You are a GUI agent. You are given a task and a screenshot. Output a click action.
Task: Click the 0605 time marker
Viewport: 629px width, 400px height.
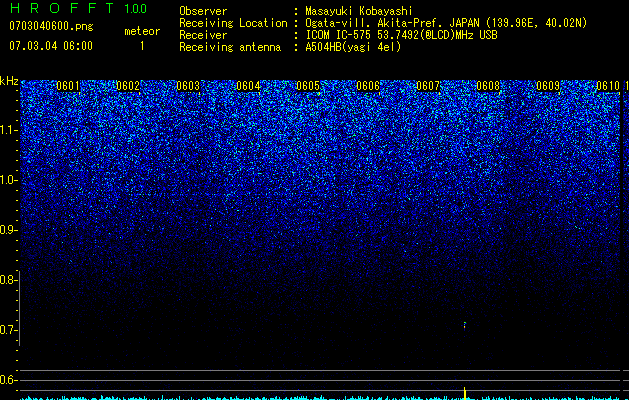tap(308, 86)
